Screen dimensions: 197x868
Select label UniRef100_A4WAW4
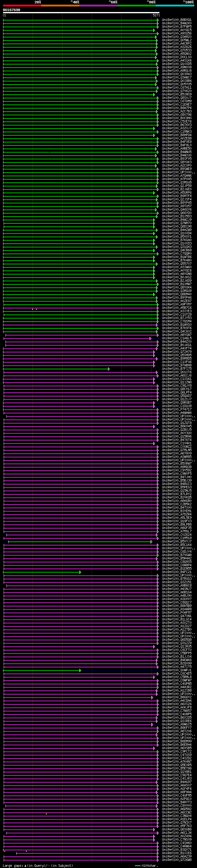click(x=176, y=413)
